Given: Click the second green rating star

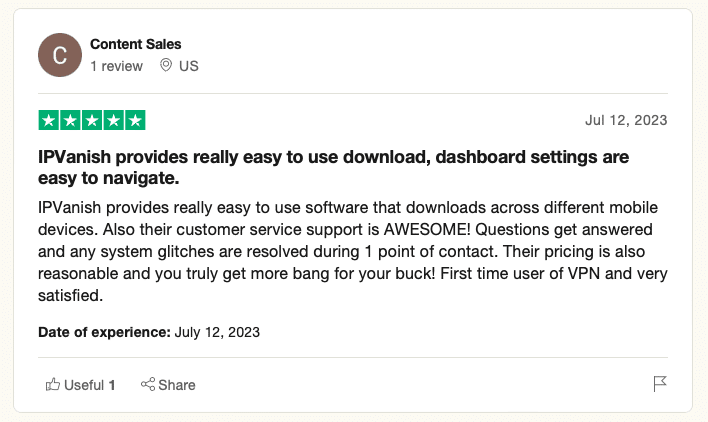Looking at the screenshot, I should [x=70, y=120].
